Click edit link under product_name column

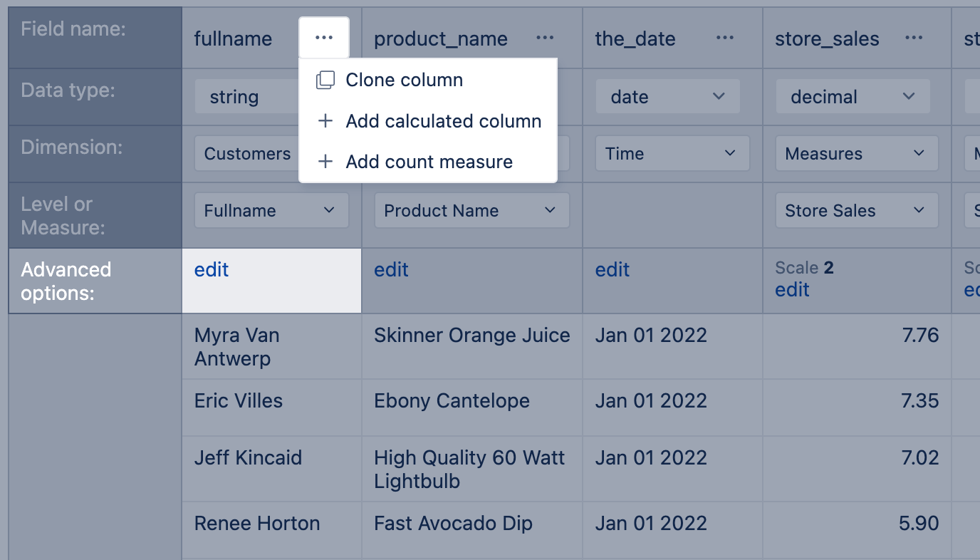[391, 270]
